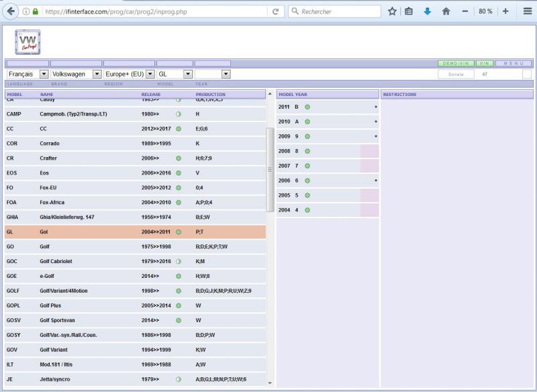
Task: Click the green dot in the Gol row
Action: [x=179, y=232]
